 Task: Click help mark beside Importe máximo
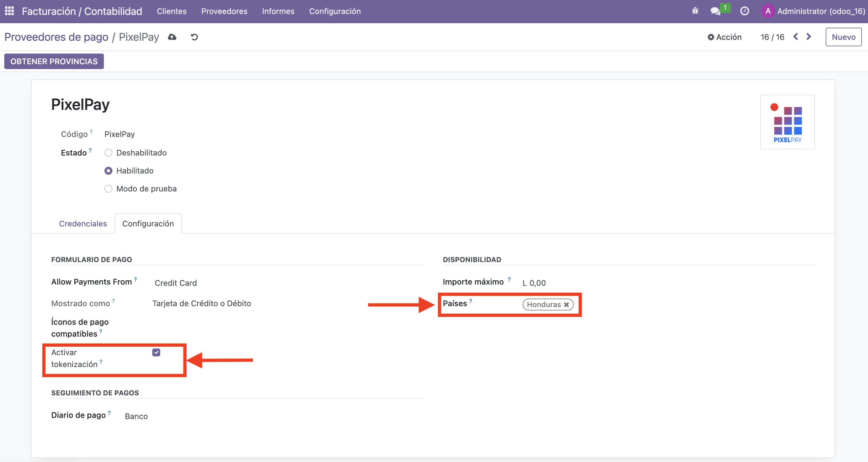tap(509, 279)
